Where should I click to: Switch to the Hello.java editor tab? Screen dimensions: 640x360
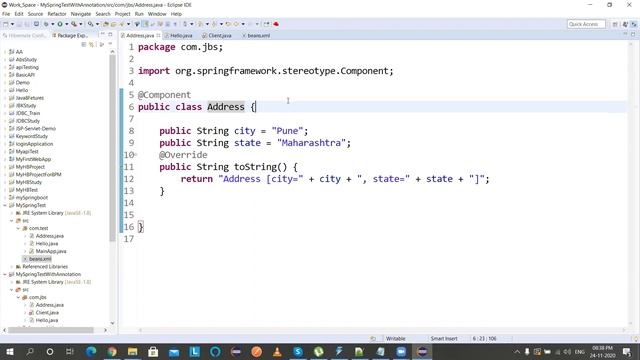[x=178, y=36]
